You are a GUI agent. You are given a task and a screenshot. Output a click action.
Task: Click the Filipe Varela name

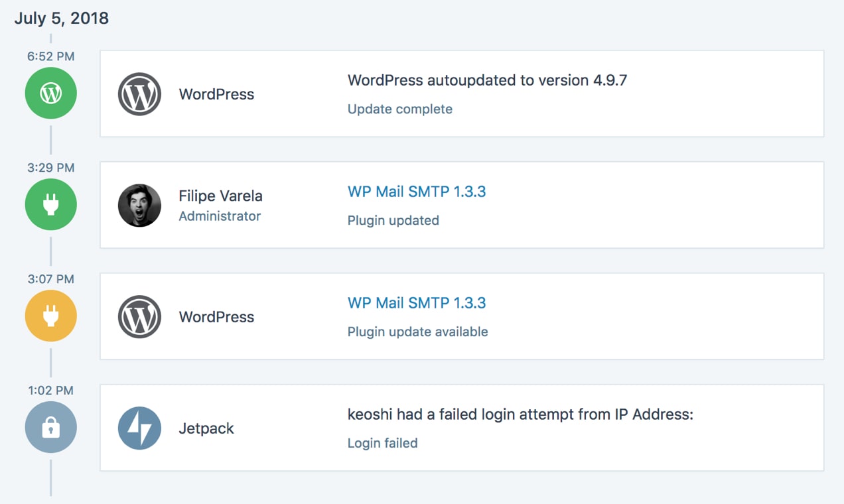click(x=220, y=196)
